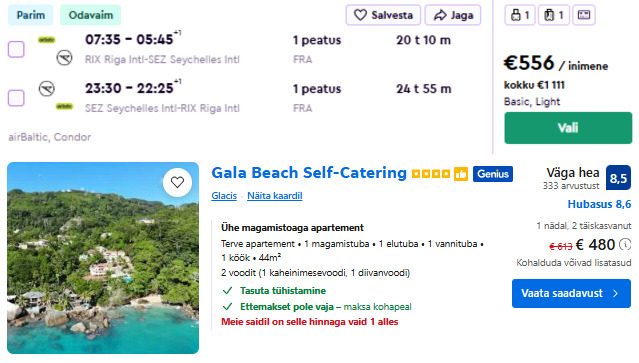Check the outbound 07:35 flight checkbox
This screenshot has height=363, width=639.
click(x=16, y=49)
